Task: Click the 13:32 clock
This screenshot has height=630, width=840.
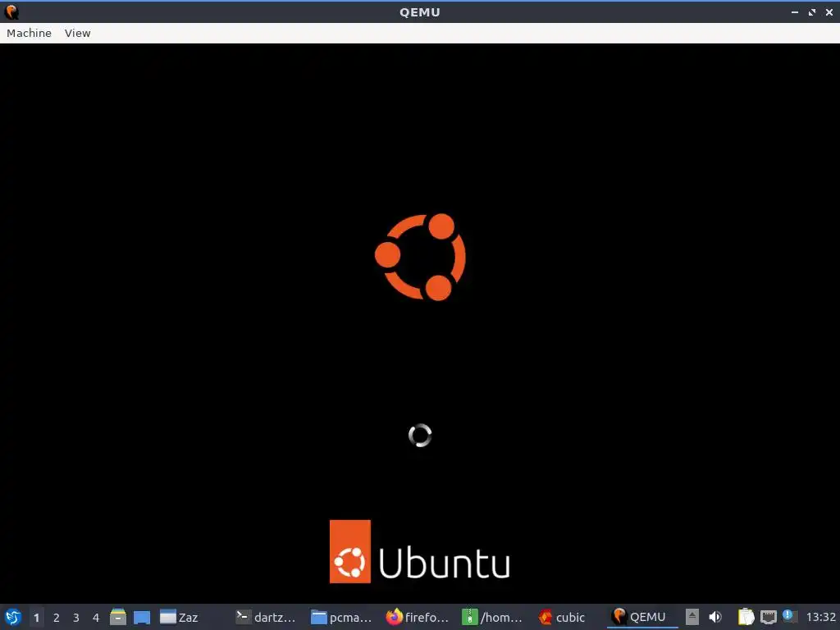Action: point(820,617)
